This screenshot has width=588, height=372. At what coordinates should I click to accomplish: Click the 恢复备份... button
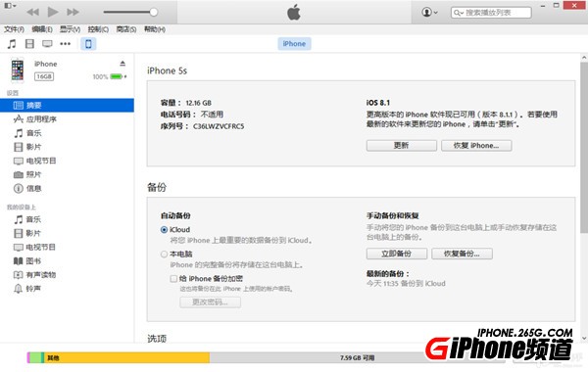[462, 254]
